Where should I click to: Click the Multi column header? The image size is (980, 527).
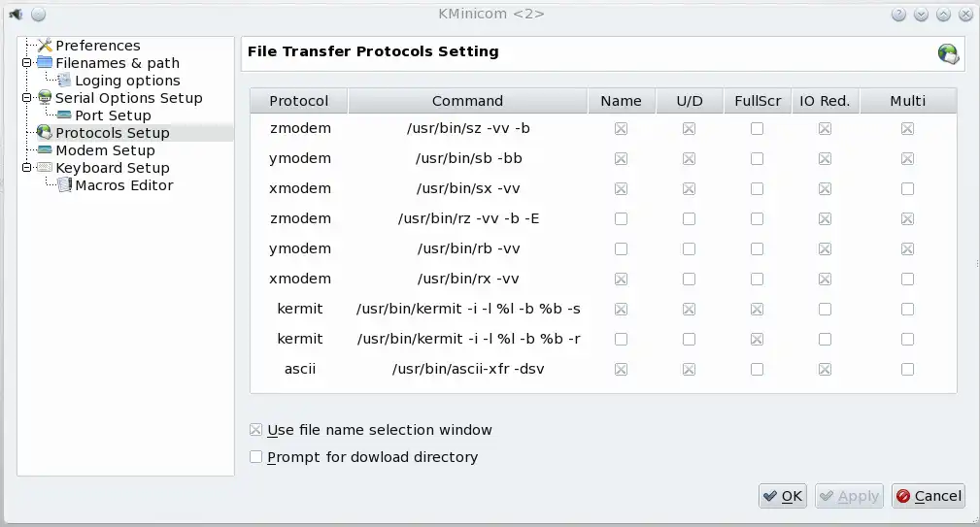[907, 101]
